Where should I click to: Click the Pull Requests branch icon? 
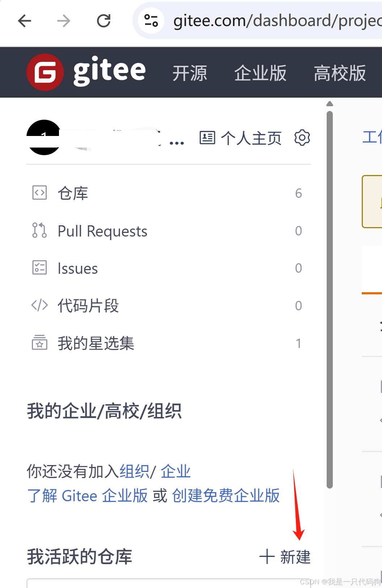[x=39, y=230]
